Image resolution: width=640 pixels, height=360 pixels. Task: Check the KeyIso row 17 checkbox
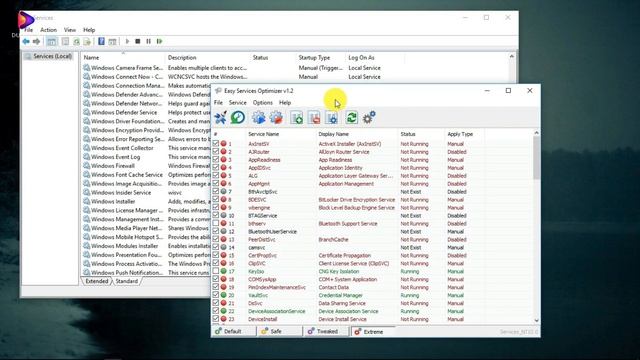[x=216, y=271]
